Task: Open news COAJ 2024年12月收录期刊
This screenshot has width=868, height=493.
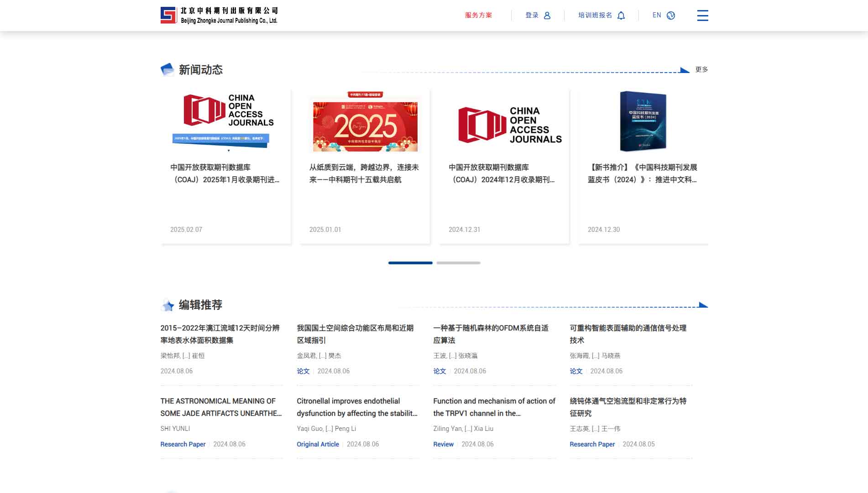Action: 502,173
